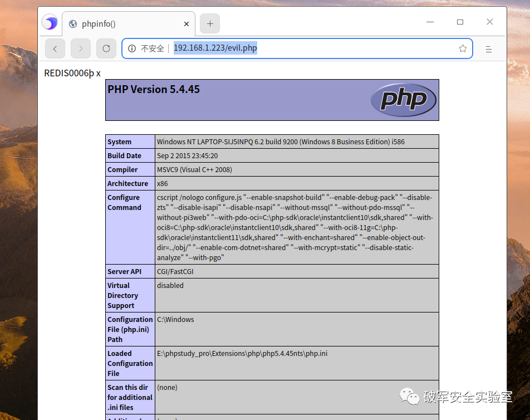Click the MSVC9 (Visual C++ 2008) value
530x420 pixels.
(194, 169)
